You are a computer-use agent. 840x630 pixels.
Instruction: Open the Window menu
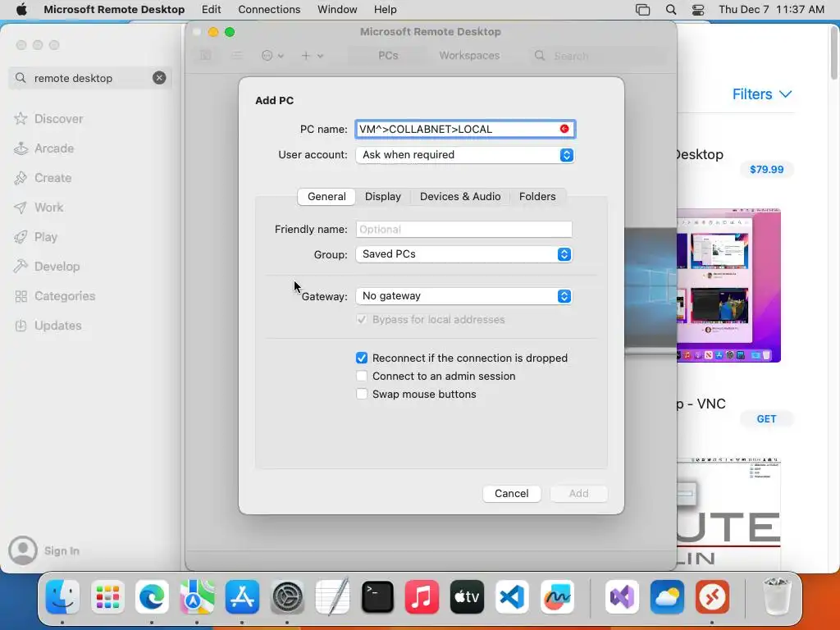(x=337, y=10)
